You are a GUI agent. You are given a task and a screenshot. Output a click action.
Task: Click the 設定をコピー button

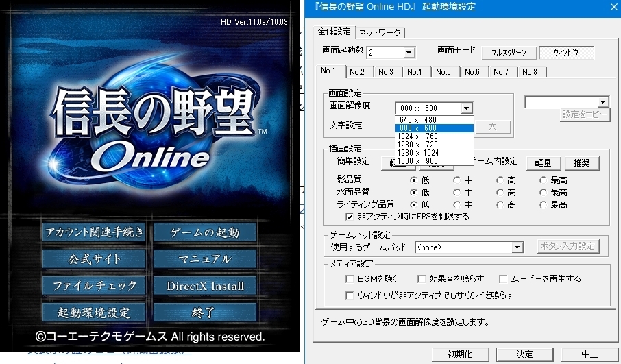(585, 114)
